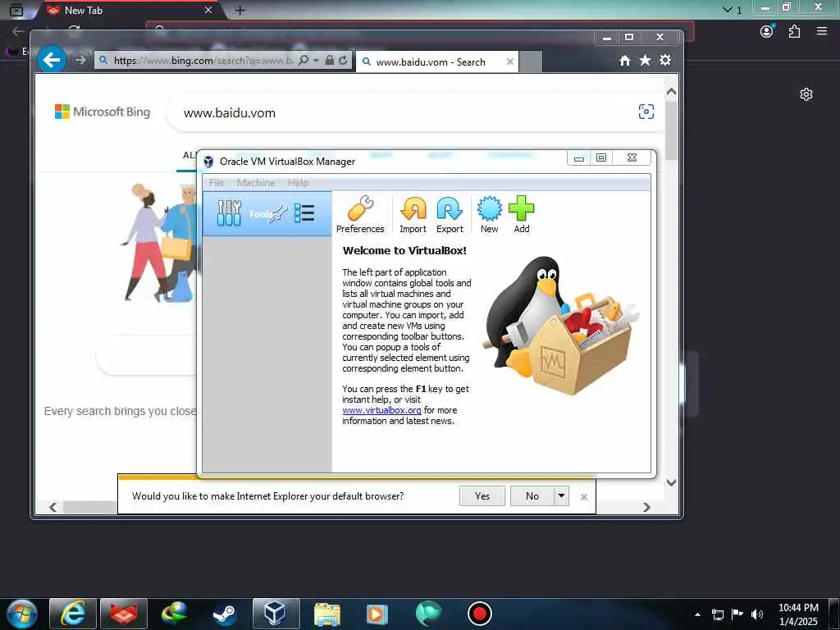Click the Internet Explorer address bar

203,61
